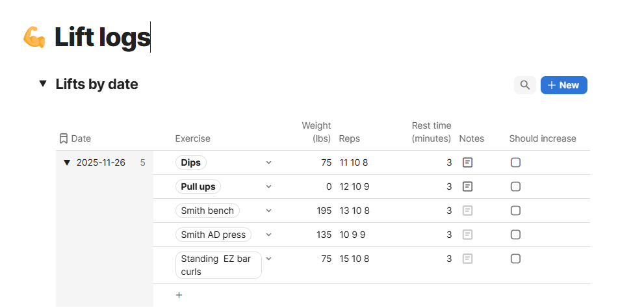Open the exercise dropdown for Dips
This screenshot has height=308, width=644.
click(x=269, y=162)
